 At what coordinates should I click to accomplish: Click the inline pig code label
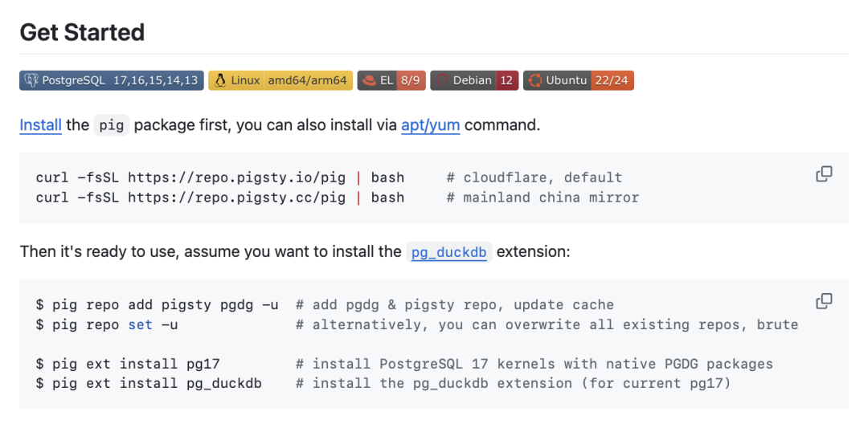click(x=112, y=126)
